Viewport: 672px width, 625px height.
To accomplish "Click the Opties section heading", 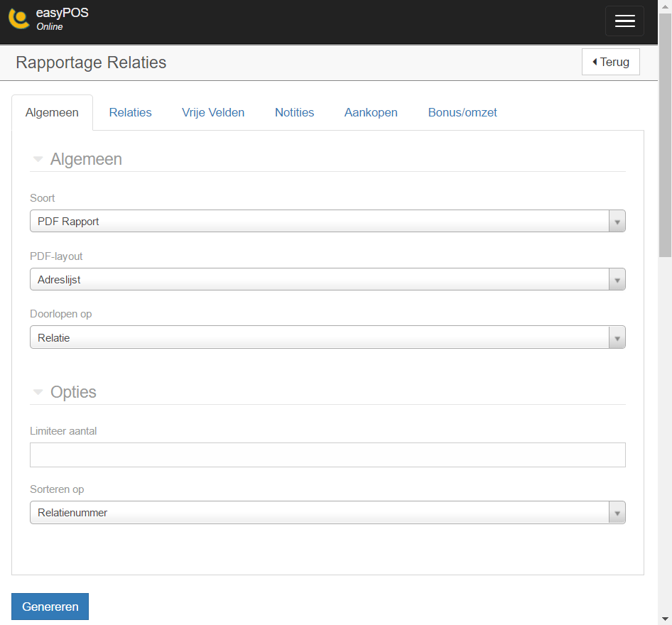I will coord(73,392).
